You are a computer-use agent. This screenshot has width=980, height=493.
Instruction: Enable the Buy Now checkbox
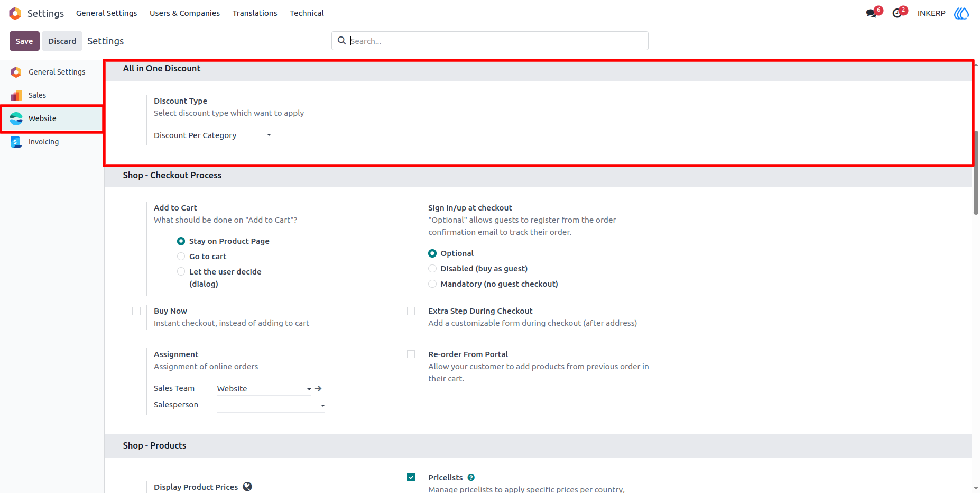pyautogui.click(x=136, y=311)
